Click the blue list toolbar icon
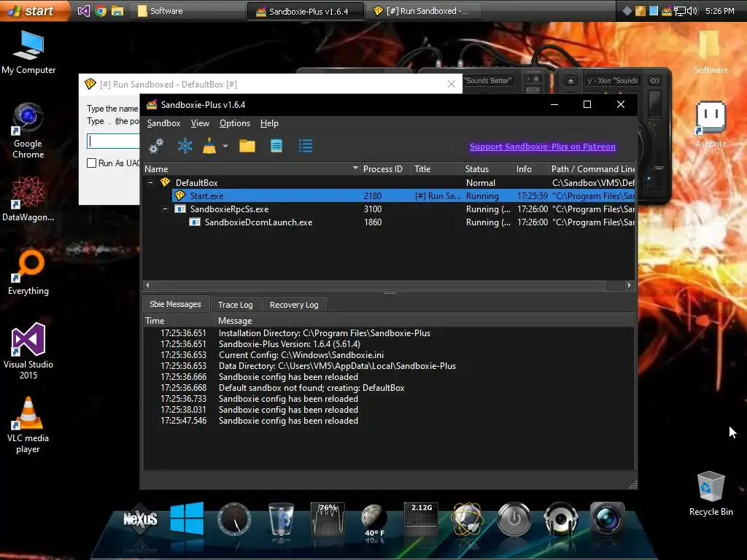 (x=306, y=146)
